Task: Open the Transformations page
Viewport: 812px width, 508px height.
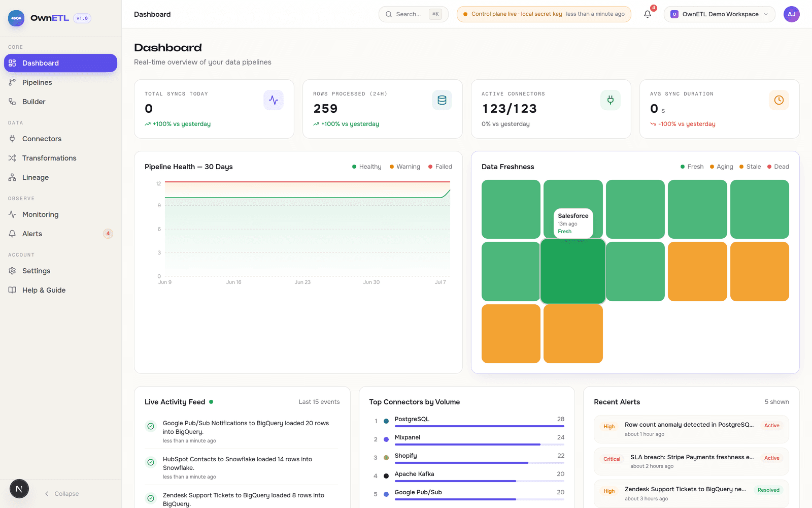Action: [60, 158]
